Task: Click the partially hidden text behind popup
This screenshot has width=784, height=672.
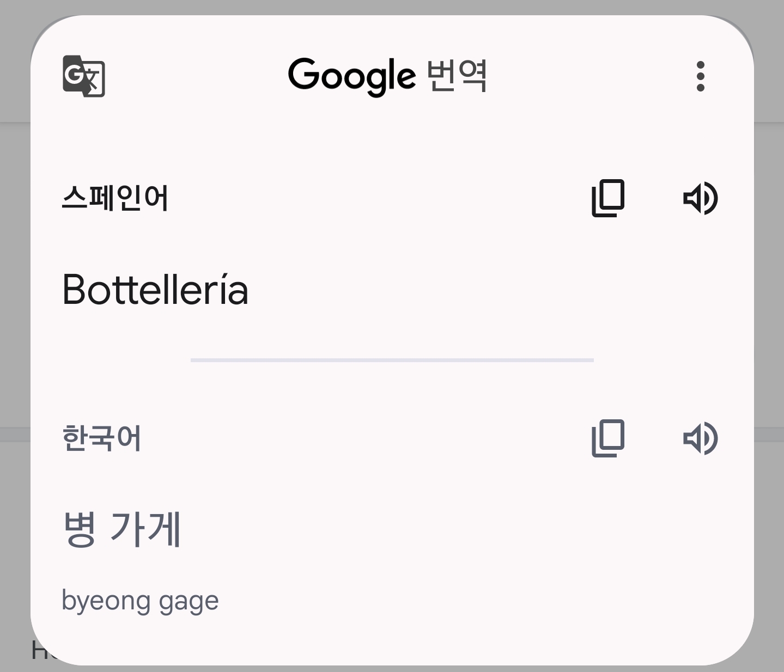Action: [41, 651]
